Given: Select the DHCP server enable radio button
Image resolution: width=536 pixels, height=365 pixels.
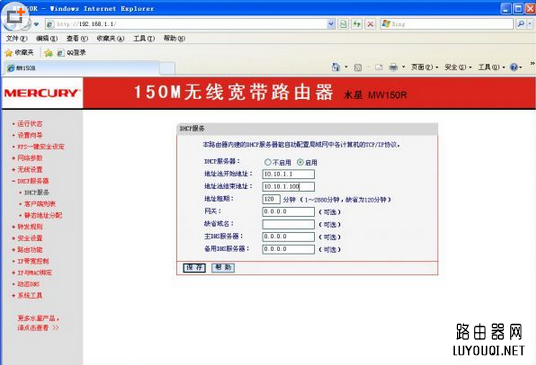Looking at the screenshot, I should tap(300, 162).
